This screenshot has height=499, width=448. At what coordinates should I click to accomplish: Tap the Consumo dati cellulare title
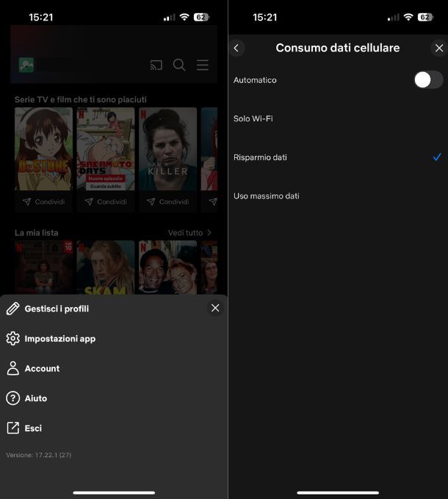pyautogui.click(x=338, y=48)
